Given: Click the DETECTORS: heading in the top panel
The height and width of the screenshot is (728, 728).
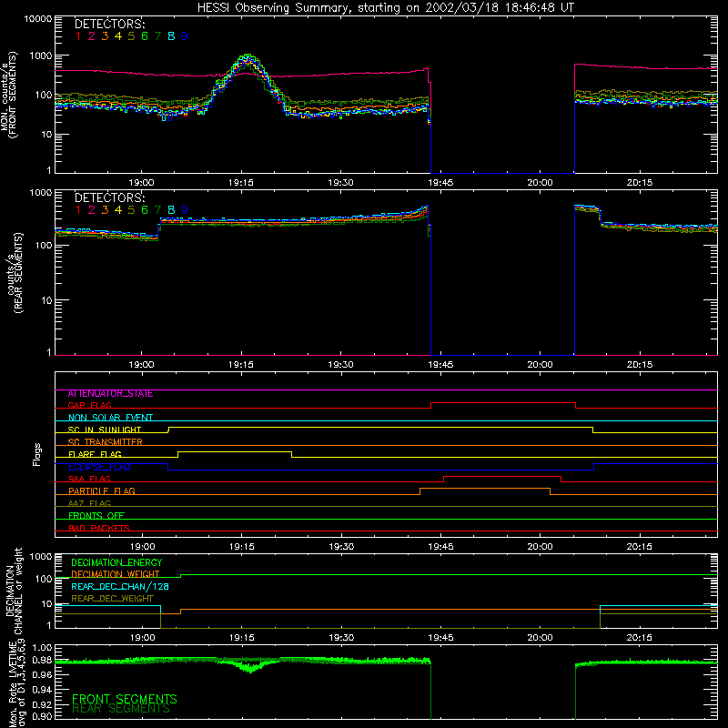Looking at the screenshot, I should click(x=110, y=24).
